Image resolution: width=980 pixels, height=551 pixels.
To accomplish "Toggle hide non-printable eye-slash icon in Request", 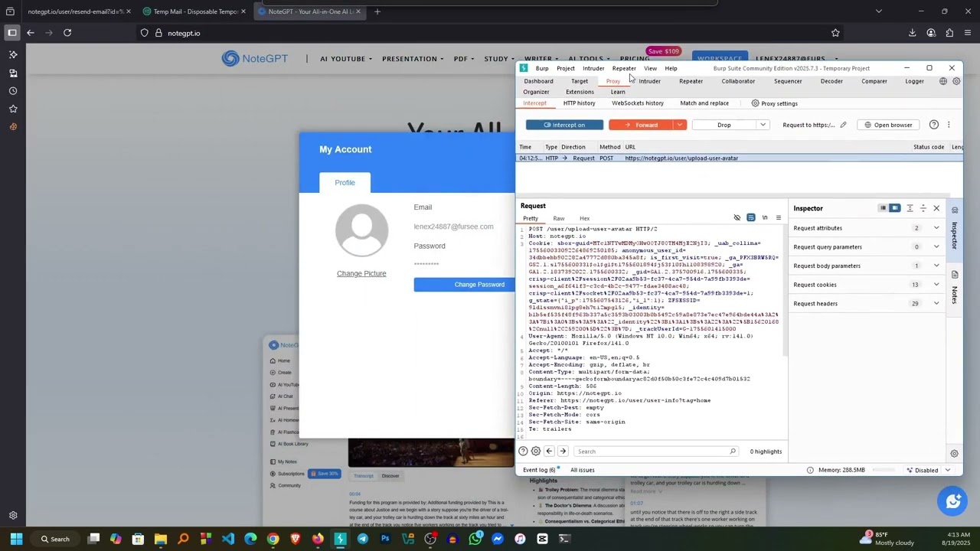I will click(x=737, y=218).
